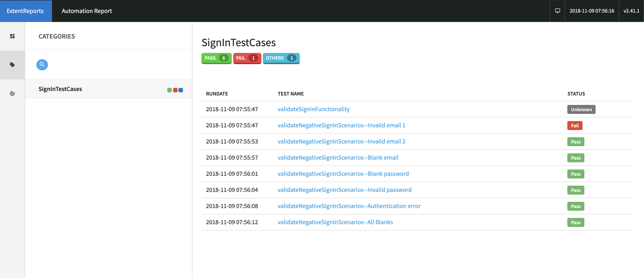Click the green pass dot in SignInTestCases row
This screenshot has width=644, height=278.
(x=169, y=90)
